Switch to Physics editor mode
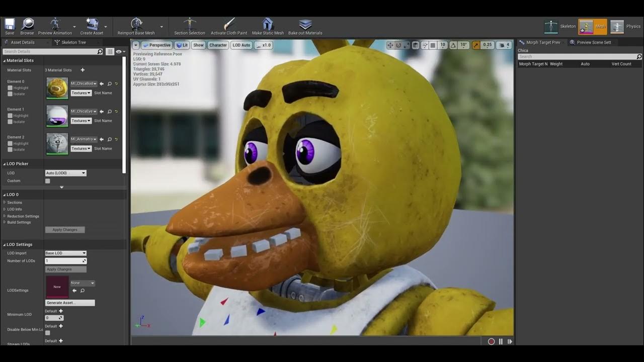The width and height of the screenshot is (644, 362). [626, 27]
